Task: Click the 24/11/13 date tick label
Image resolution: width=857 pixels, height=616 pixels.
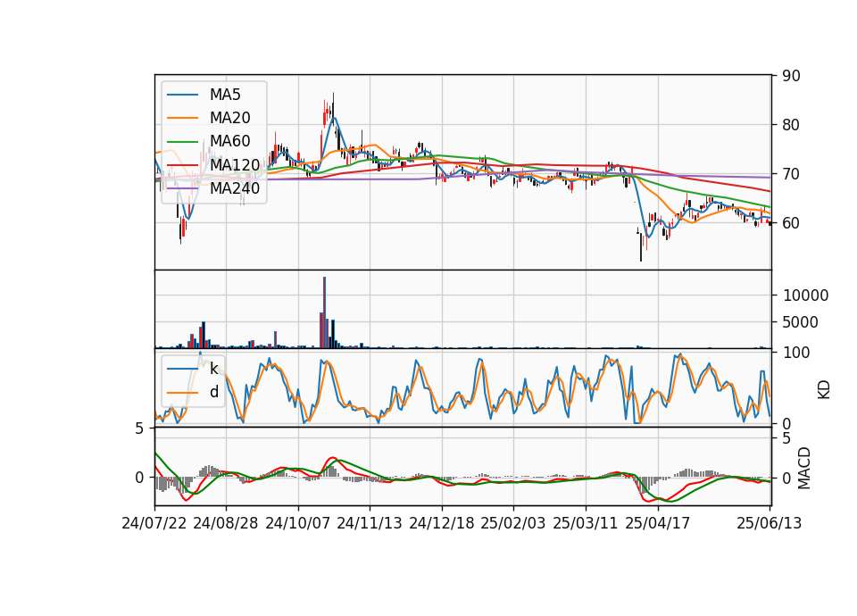Action: tap(370, 523)
